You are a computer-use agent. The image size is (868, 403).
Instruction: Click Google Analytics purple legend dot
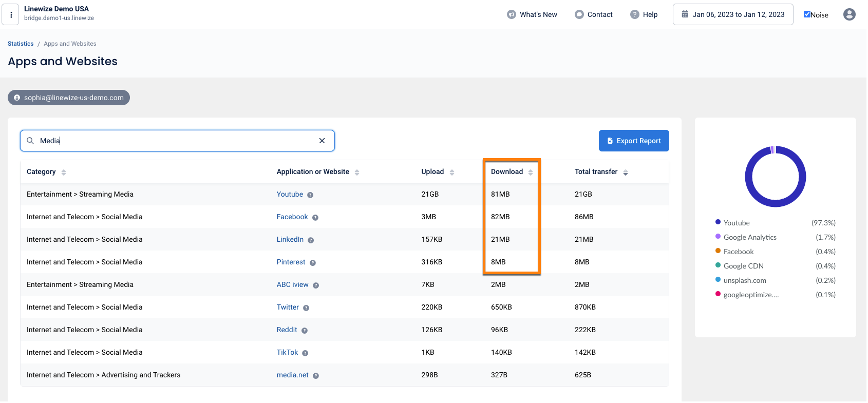tap(718, 236)
